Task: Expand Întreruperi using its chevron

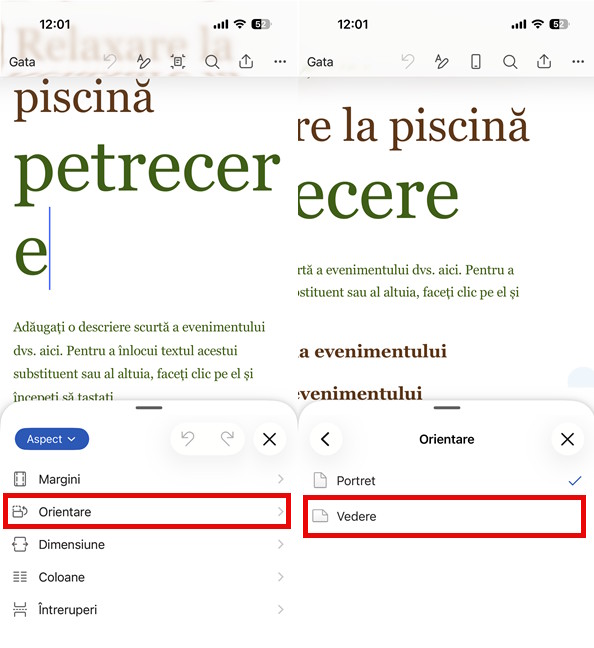Action: pos(281,610)
